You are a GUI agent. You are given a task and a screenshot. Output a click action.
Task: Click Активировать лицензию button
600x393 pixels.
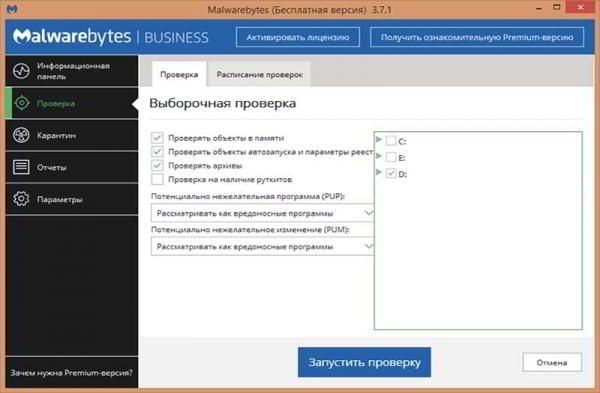point(298,37)
